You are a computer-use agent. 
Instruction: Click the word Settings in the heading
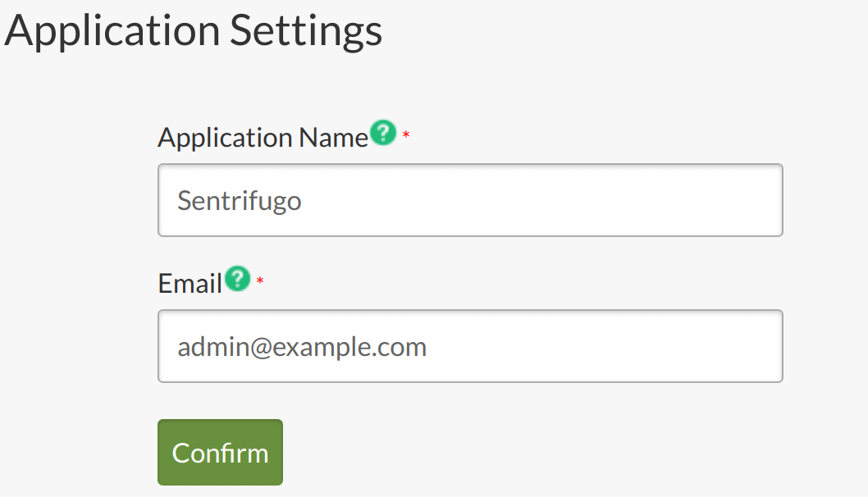[305, 30]
